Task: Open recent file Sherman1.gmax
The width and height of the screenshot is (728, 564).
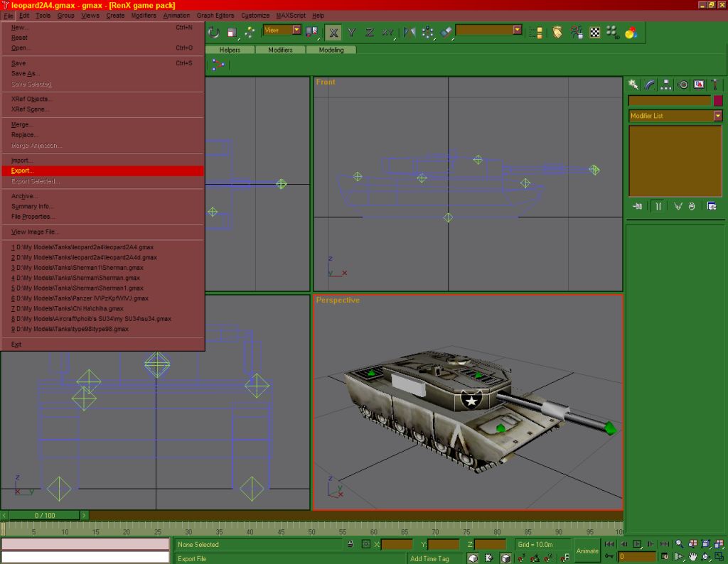Action: point(77,288)
